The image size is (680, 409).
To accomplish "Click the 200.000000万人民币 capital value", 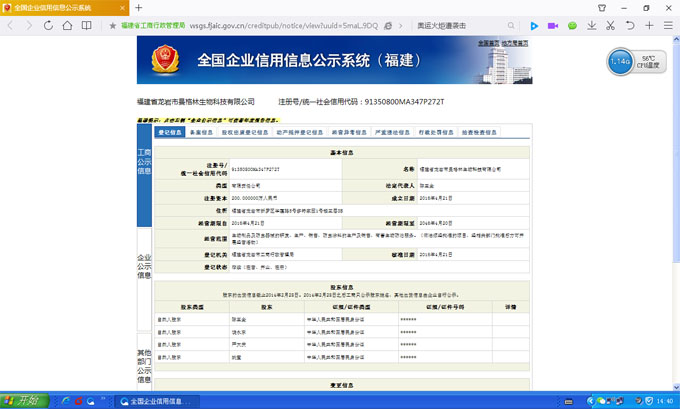I will point(255,198).
